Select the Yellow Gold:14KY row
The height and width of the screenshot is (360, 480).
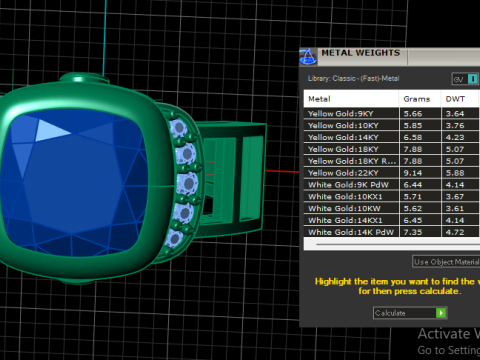392,137
